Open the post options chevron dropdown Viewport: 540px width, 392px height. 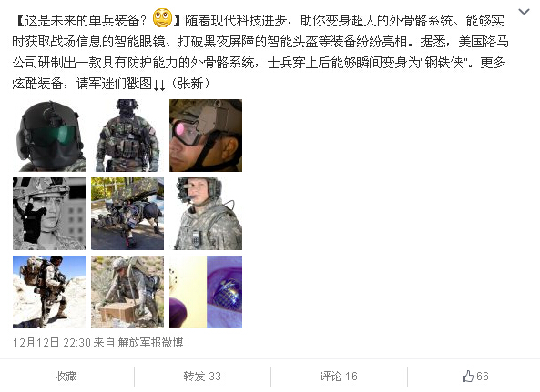click(524, 12)
